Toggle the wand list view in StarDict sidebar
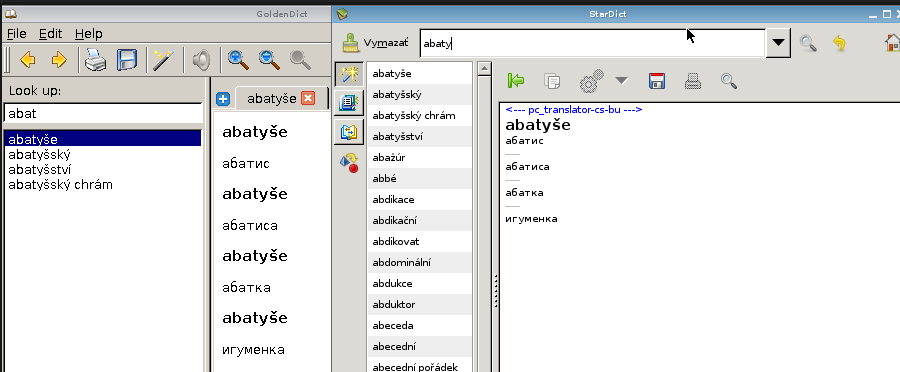Screen dimensions: 900x372 click(349, 75)
